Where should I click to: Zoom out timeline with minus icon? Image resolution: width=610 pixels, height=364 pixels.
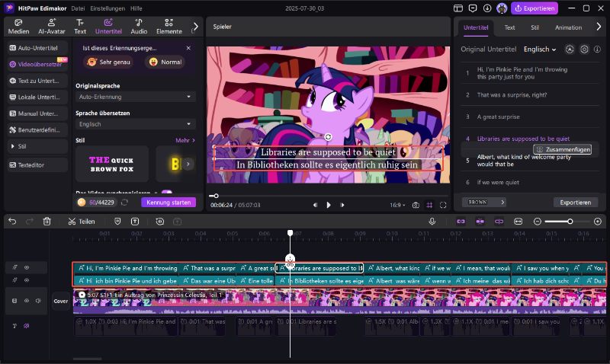coord(538,222)
